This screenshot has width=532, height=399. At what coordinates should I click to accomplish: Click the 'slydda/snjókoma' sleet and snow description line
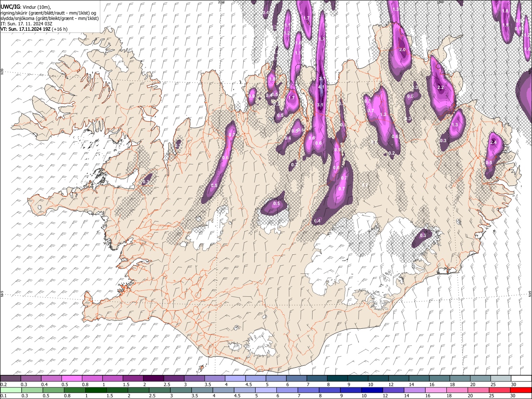point(49,19)
